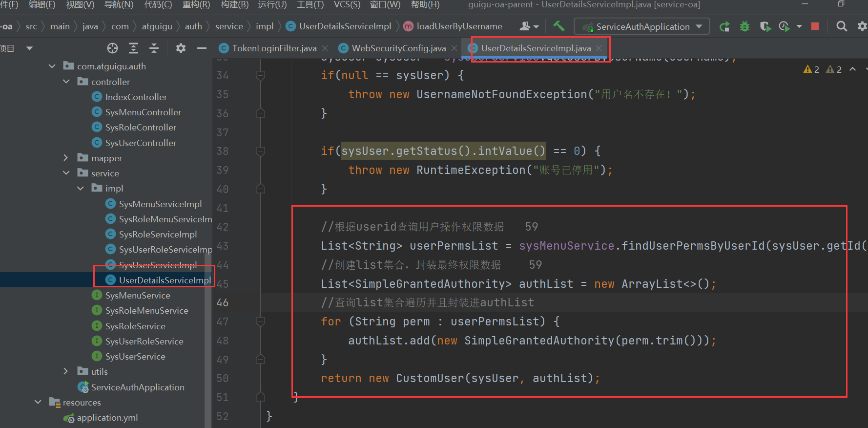868x428 pixels.
Task: Hide the project tool window
Action: (x=202, y=48)
